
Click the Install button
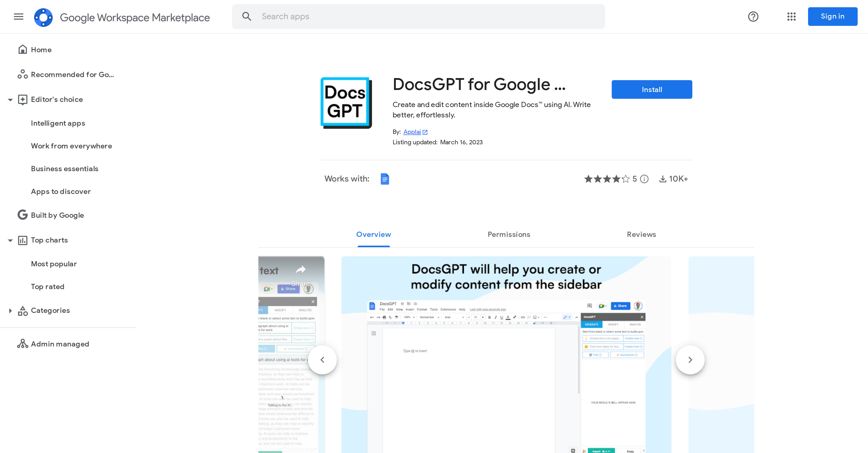[x=652, y=89]
